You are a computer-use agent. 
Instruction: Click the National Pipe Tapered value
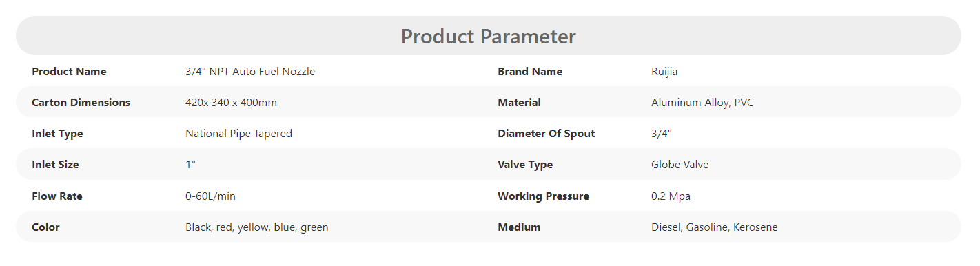point(238,134)
